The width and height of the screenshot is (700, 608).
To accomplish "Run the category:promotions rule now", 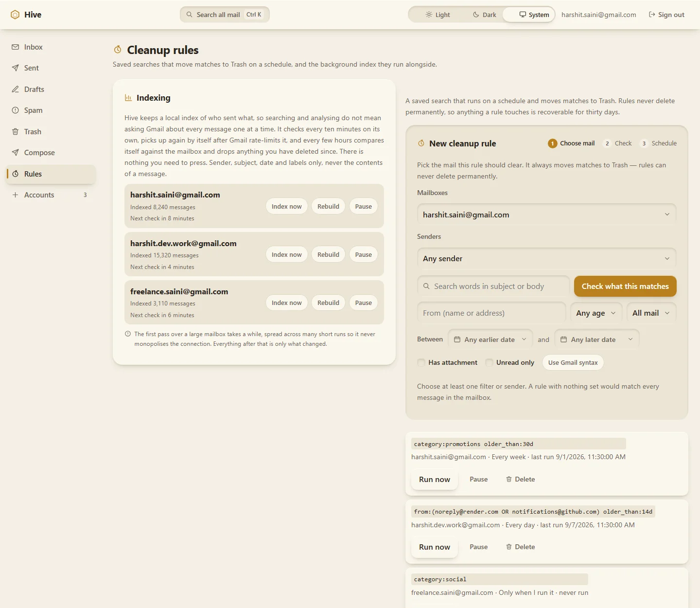I will click(x=435, y=480).
